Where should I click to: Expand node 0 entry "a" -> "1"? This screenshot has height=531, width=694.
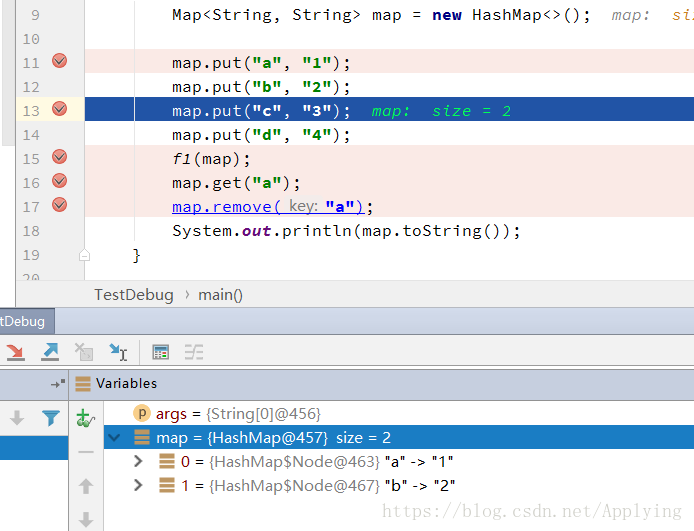click(x=138, y=461)
